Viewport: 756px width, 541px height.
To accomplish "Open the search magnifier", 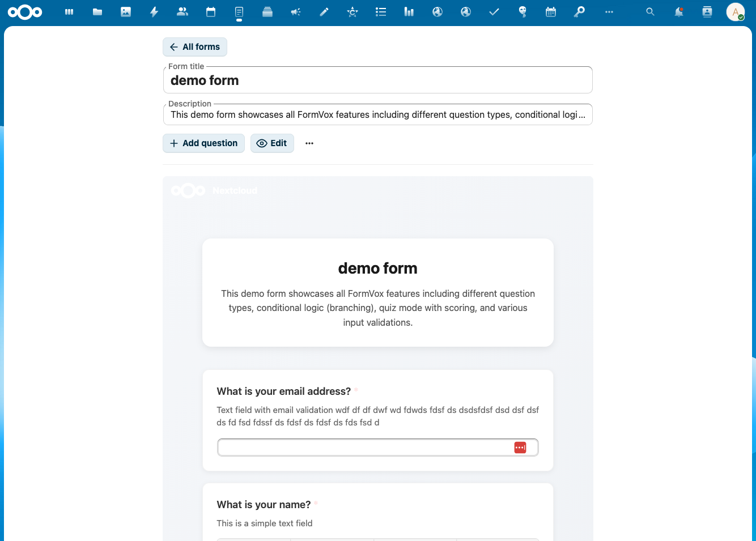I will point(649,11).
